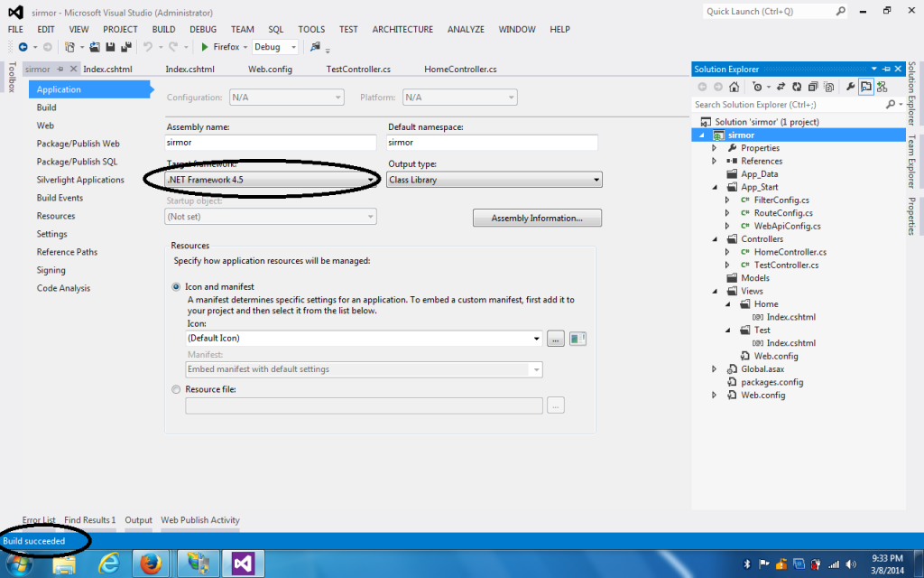Click the Pending Changes Filter clock icon
924x578 pixels.
click(x=757, y=88)
